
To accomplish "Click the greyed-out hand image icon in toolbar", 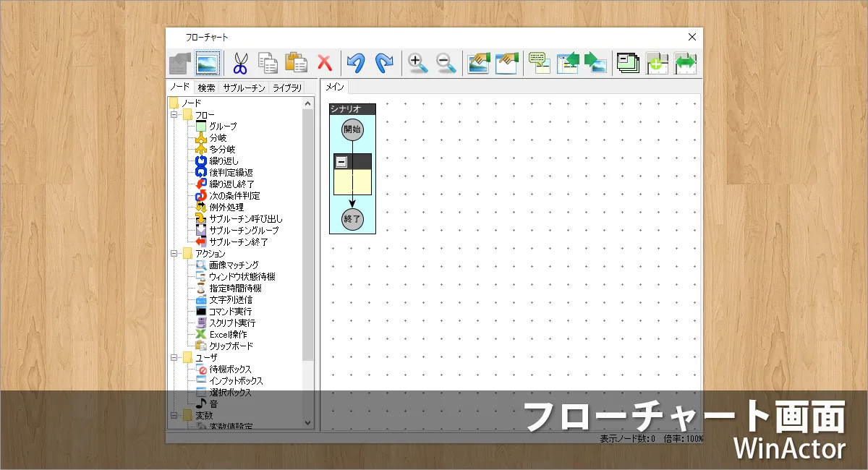I will tap(179, 63).
